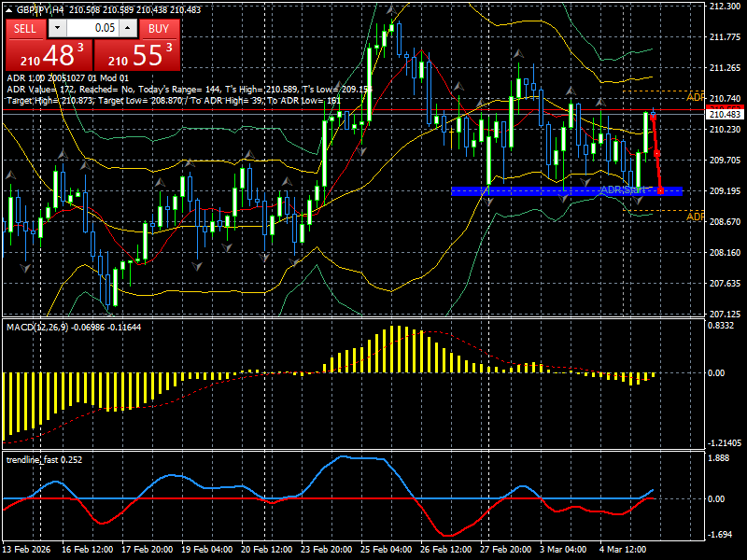Click the 210.55 buy price tile
This screenshot has height=560, width=747.
pos(137,55)
